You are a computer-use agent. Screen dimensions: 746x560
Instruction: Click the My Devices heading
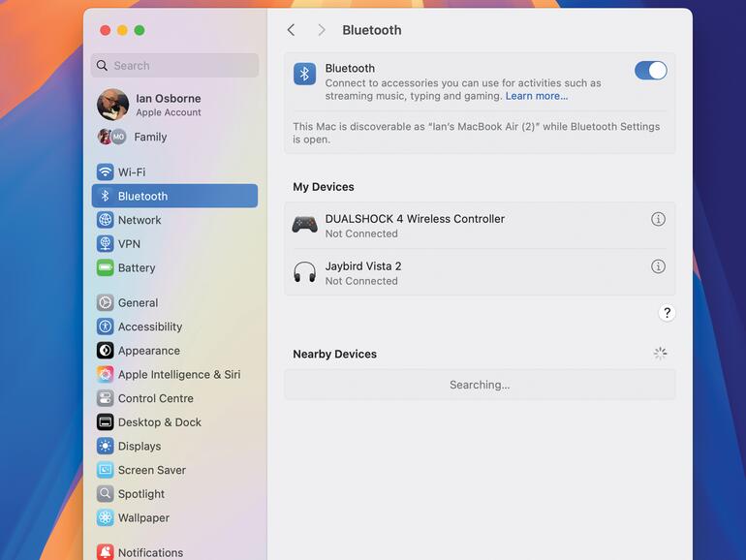[x=324, y=187]
